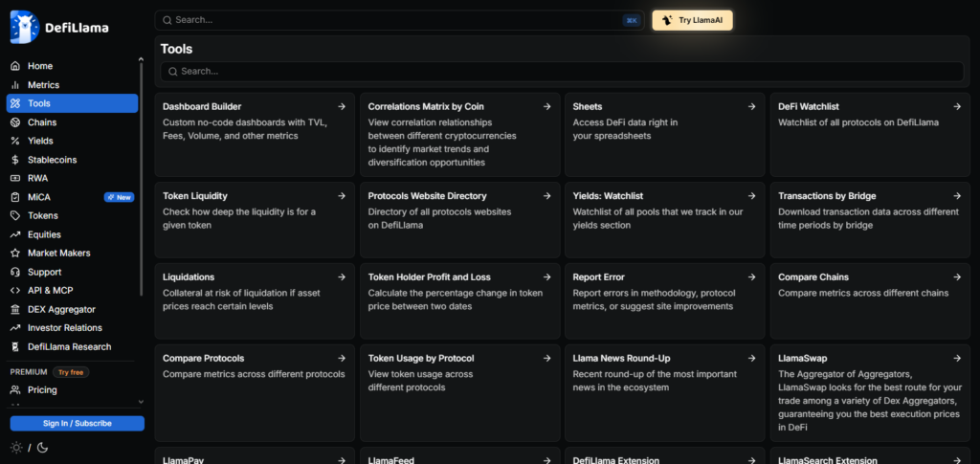
Task: Select Tools in the sidebar
Action: 72,103
